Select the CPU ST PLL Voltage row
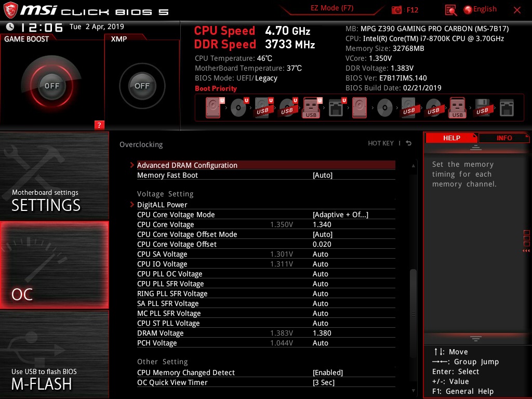 [x=266, y=323]
